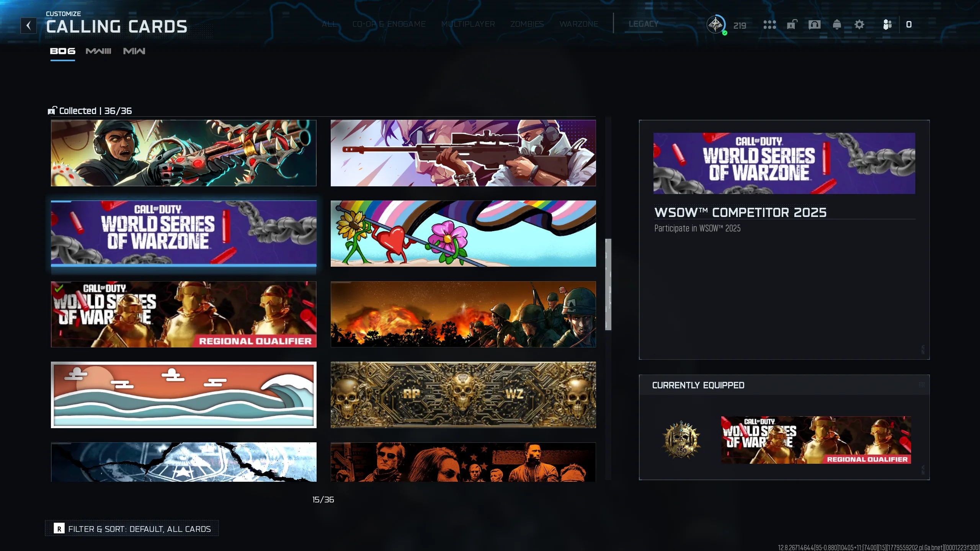
Task: Click the 'CALLING CARDS' page title
Action: point(117,27)
